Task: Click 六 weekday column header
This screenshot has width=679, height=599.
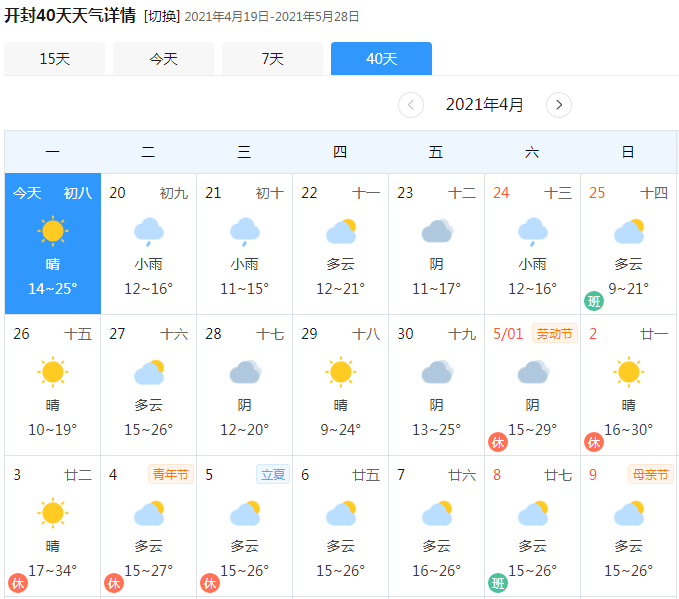Action: pyautogui.click(x=532, y=152)
